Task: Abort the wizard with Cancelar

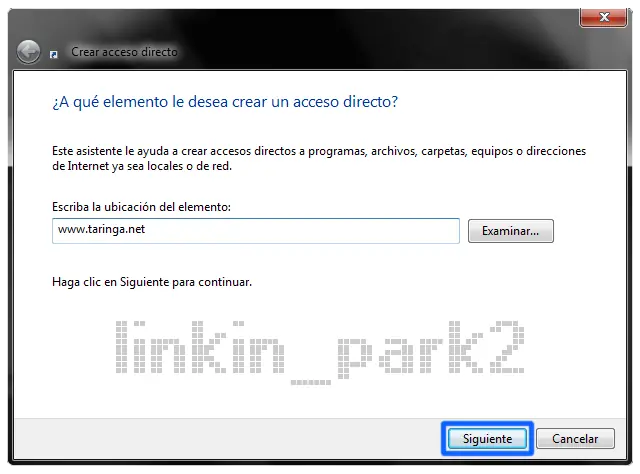Action: point(575,438)
